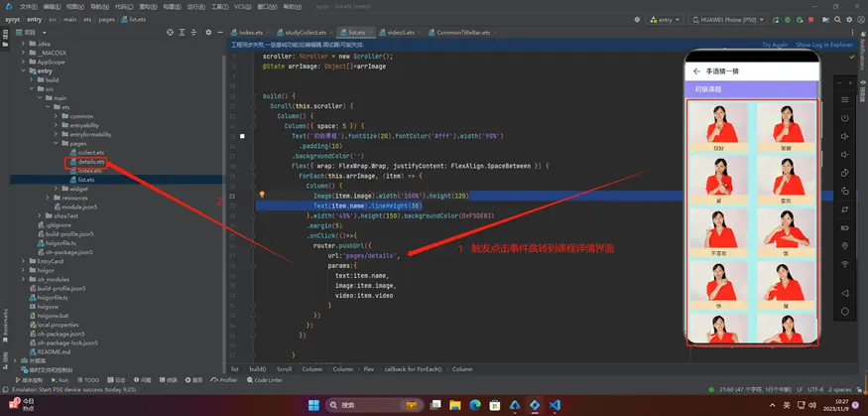Click emulator volume up icon

[845, 136]
